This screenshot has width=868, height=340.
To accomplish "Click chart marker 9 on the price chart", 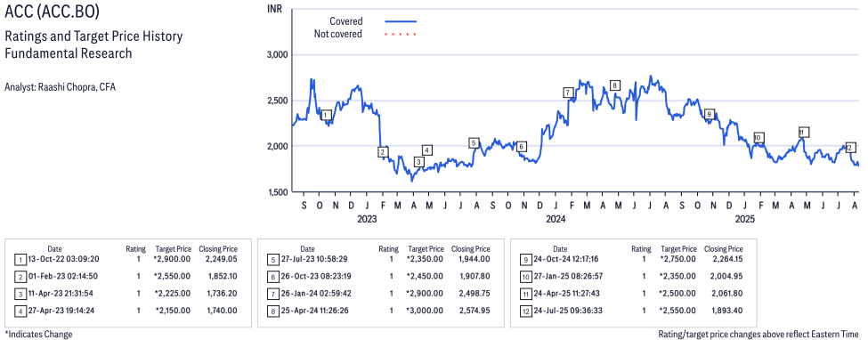I will [x=709, y=114].
